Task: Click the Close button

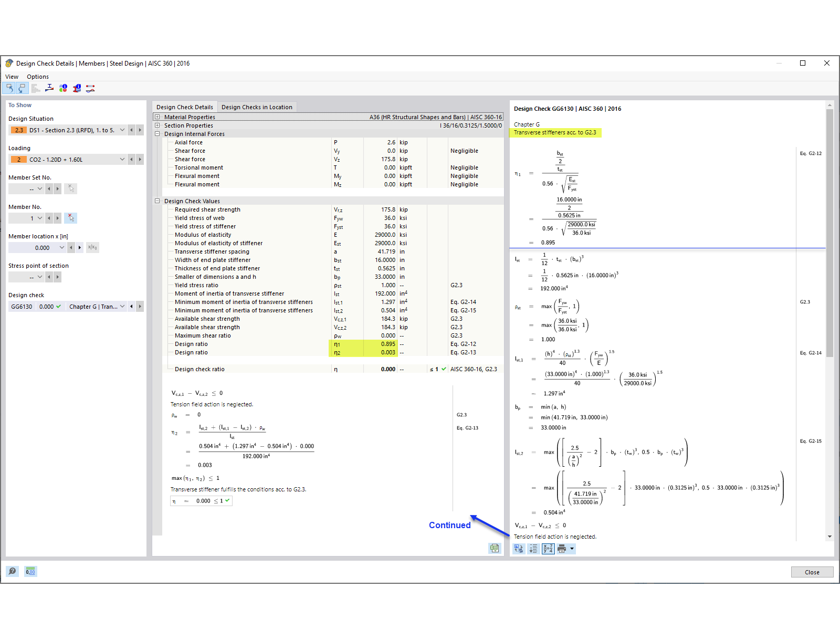Action: point(812,572)
